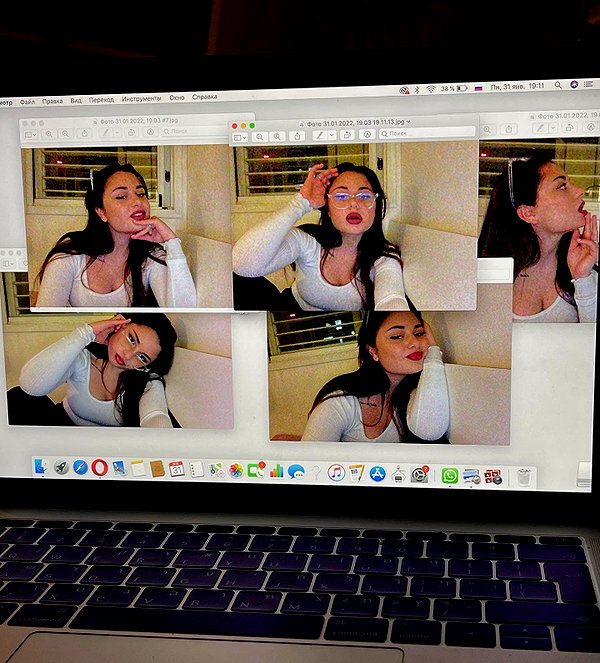The width and height of the screenshot is (600, 663).
Task: Expand pen options in right-side Preview window
Action: [x=553, y=128]
